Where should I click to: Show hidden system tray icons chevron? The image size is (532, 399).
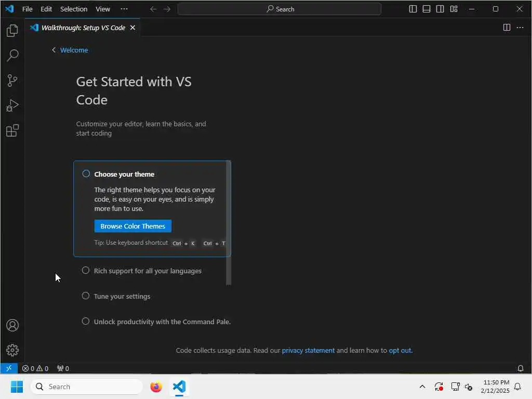click(422, 387)
